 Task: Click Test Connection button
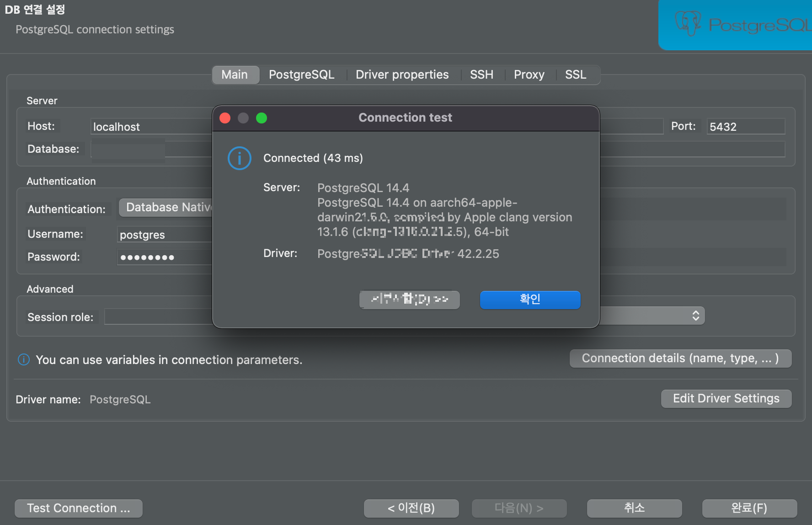click(79, 508)
